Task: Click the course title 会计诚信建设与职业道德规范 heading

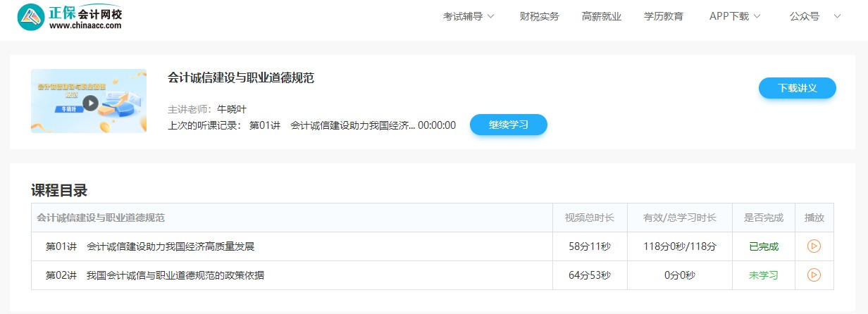Action: click(241, 78)
